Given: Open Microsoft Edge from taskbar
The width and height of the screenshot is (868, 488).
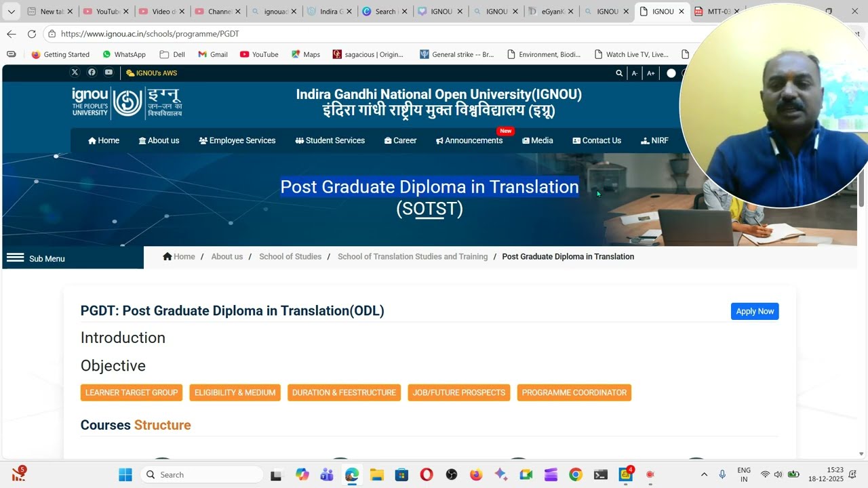Looking at the screenshot, I should pos(351,474).
